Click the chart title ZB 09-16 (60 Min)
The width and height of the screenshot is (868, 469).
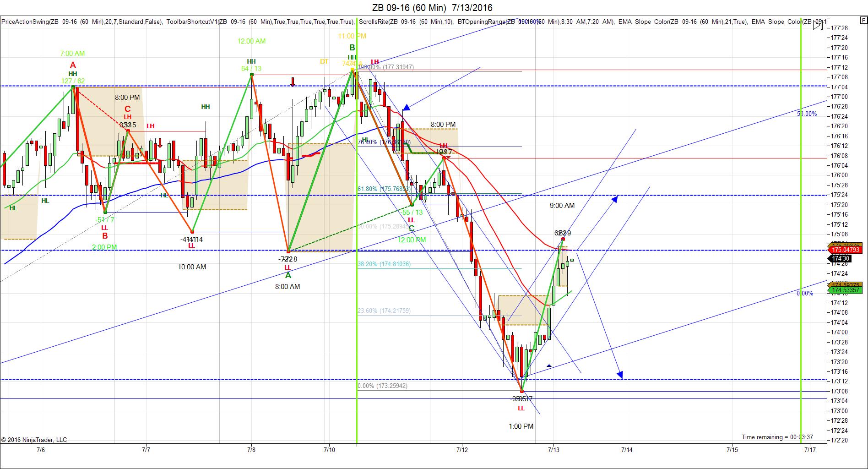pyautogui.click(x=409, y=8)
